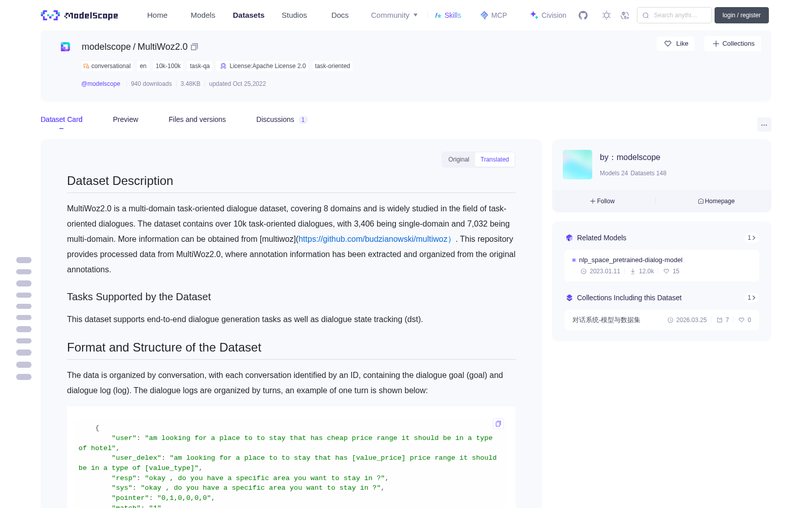
Task: Click the modelscope author avatar thumbnail
Action: [x=578, y=165]
